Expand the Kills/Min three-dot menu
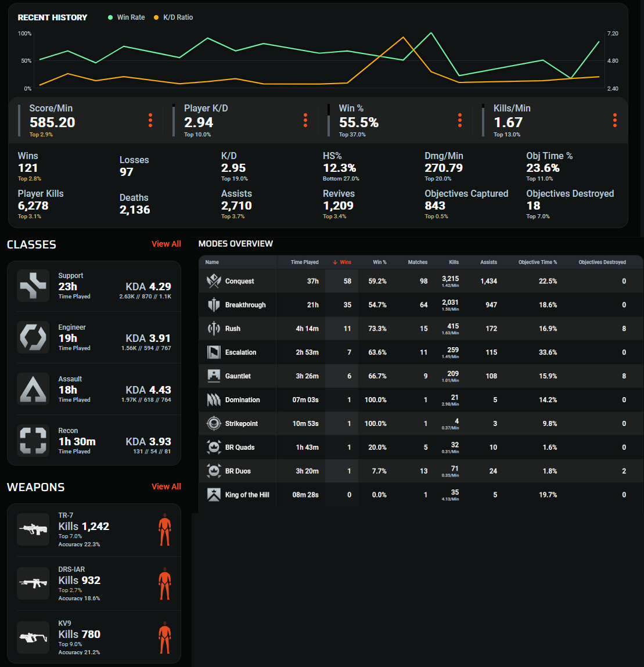This screenshot has height=667, width=644. (614, 120)
